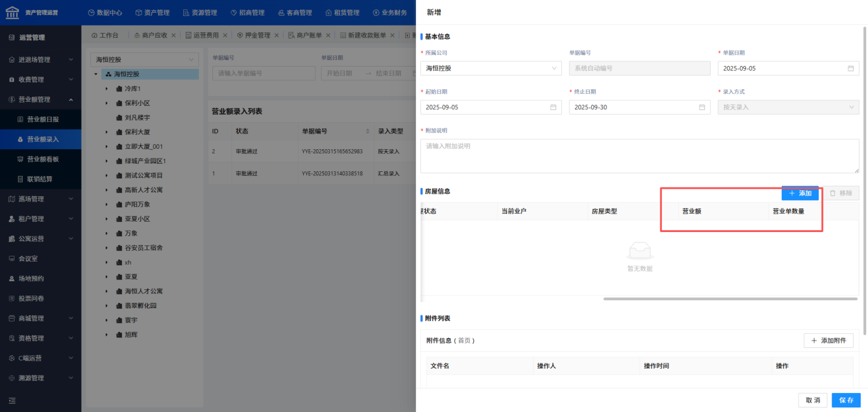
Task: Click the 数据中心 top navigation icon
Action: 91,13
